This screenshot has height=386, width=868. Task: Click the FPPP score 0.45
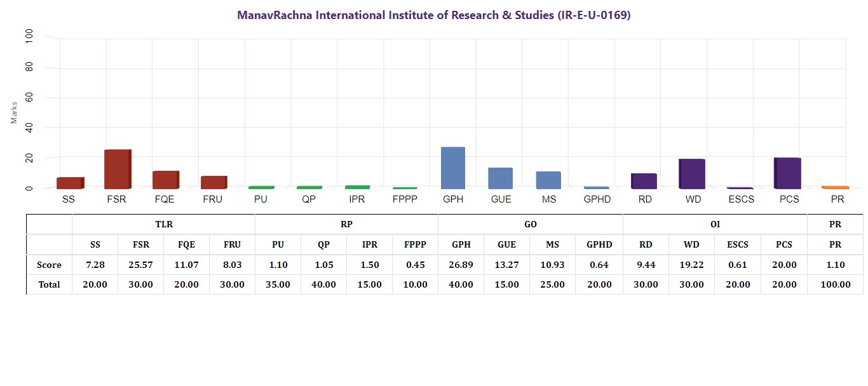tap(416, 265)
